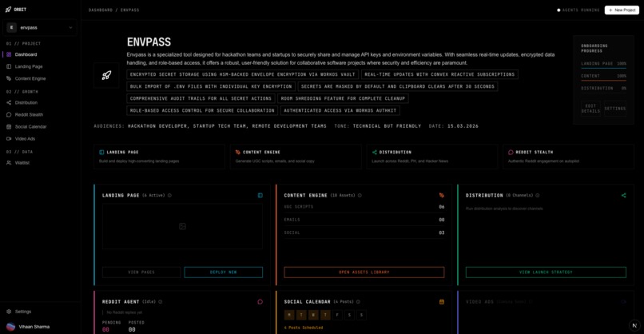Click the bubble icon in Reddit Agent panel header
This screenshot has width=644, height=334.
click(x=260, y=301)
